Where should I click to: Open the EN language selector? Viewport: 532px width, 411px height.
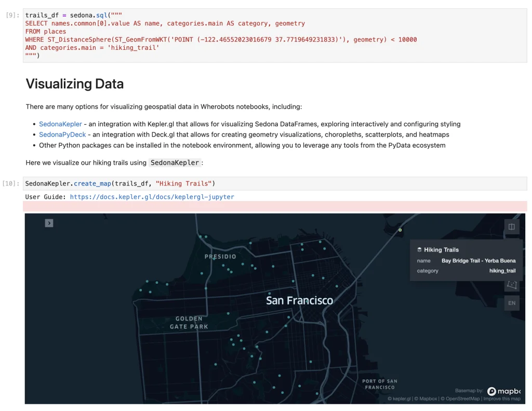click(x=512, y=303)
